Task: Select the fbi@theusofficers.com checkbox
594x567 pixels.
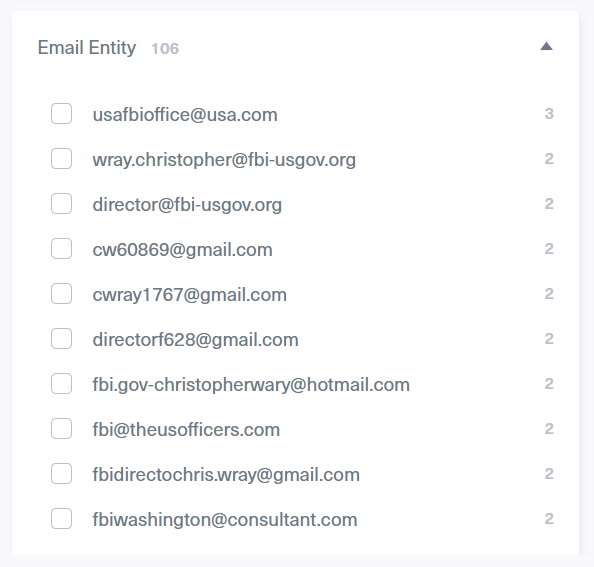Action: (x=61, y=428)
